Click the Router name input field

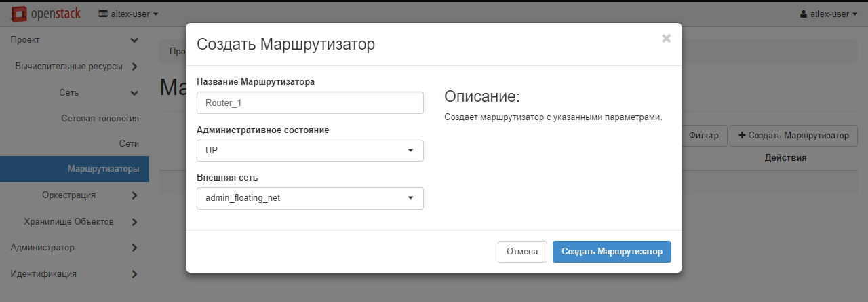click(310, 103)
